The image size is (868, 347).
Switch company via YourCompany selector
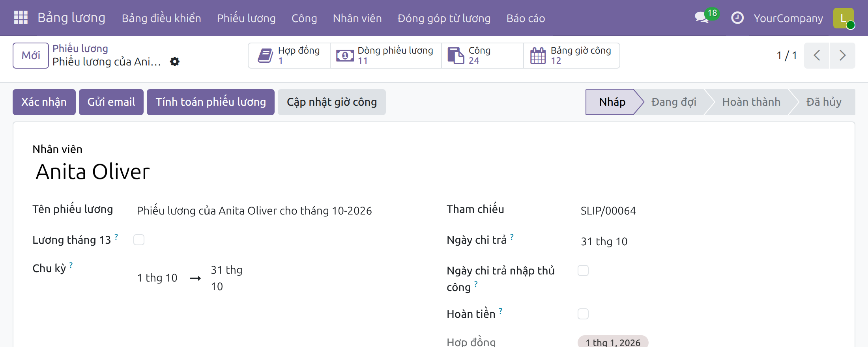[788, 18]
